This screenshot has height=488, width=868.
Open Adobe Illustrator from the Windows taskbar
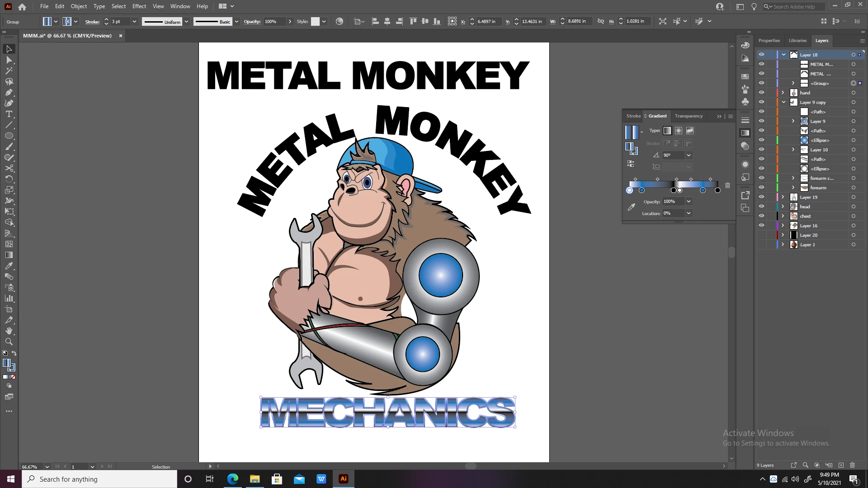[x=344, y=479]
